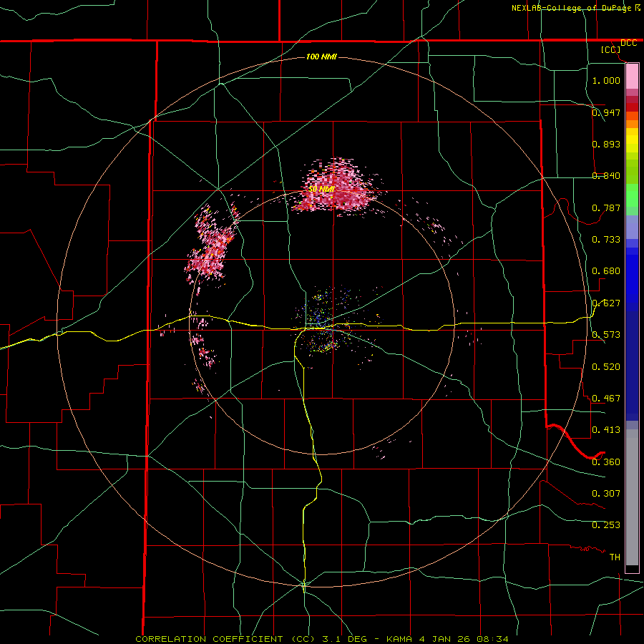Screen dimensions: 644x644
Task: Click the 4 JAN 26 08:34 timestamp
Action: [x=464, y=639]
